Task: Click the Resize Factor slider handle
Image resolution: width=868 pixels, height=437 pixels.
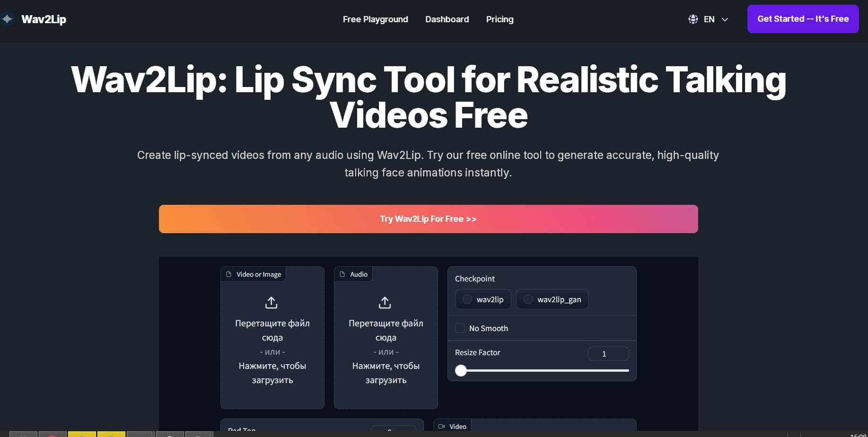Action: click(x=461, y=371)
